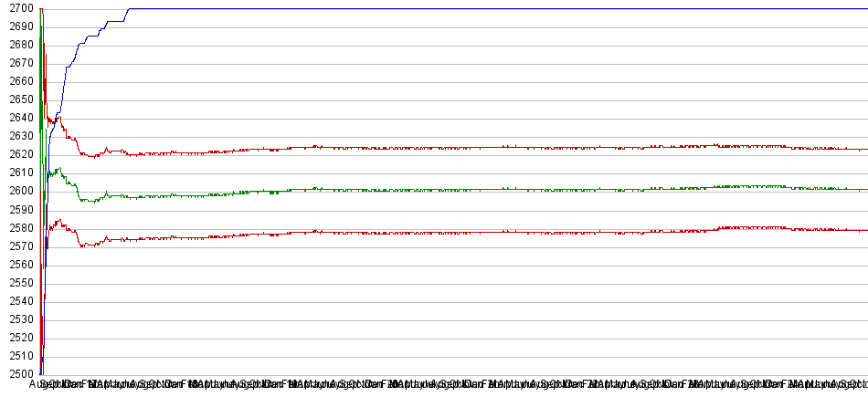Viewport: 868px width, 397px height.
Task: Click the rising blue curve near 2680
Action: pyautogui.click(x=79, y=45)
